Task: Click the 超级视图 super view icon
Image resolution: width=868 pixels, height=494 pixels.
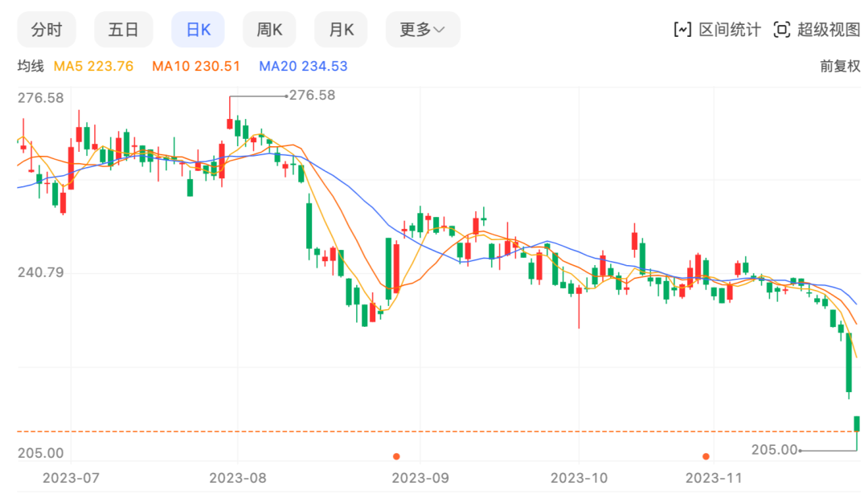Action: [781, 30]
